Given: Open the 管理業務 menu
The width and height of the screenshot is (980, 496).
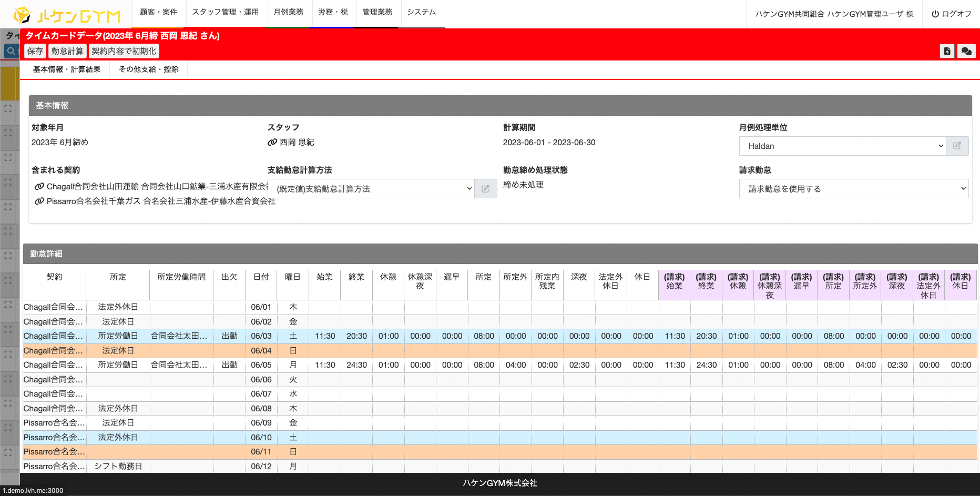Looking at the screenshot, I should click(x=377, y=12).
